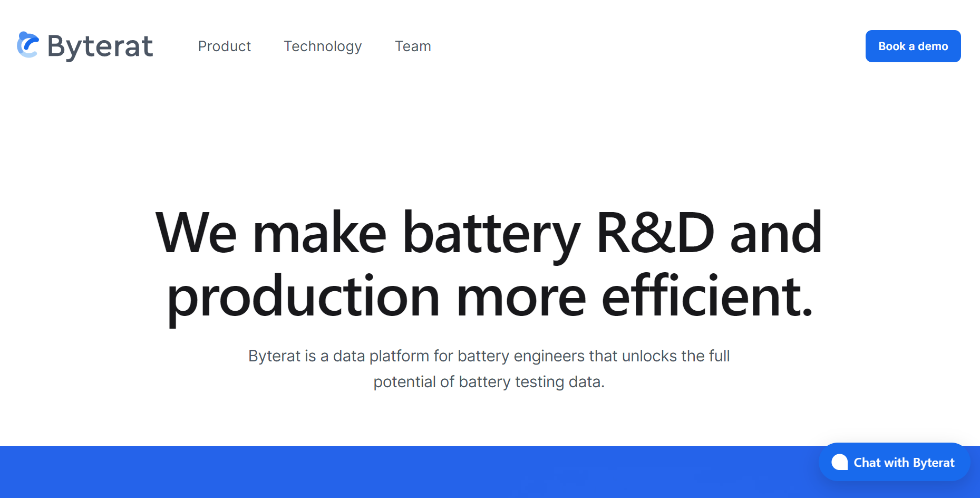Click the subtitle line starting 'Byterat is a data platform'
Viewport: 980px width, 498px height.
489,356
